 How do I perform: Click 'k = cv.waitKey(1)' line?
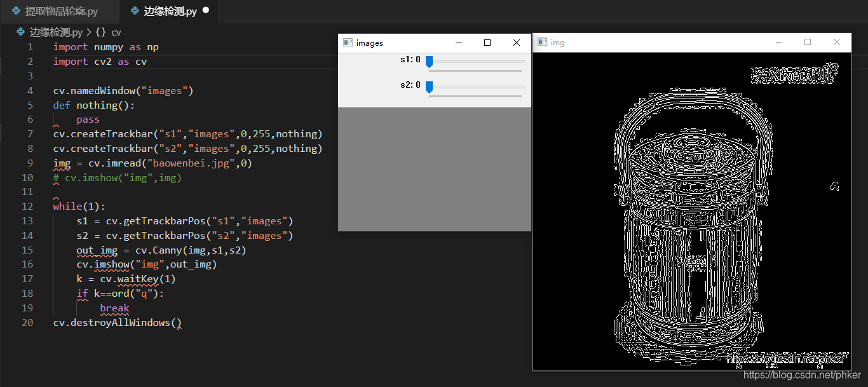tap(126, 279)
